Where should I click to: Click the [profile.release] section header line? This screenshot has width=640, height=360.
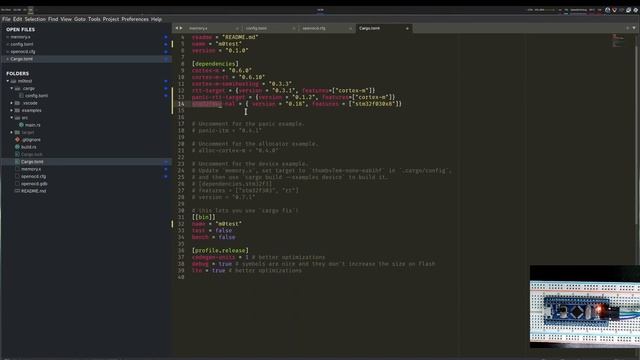pyautogui.click(x=220, y=251)
